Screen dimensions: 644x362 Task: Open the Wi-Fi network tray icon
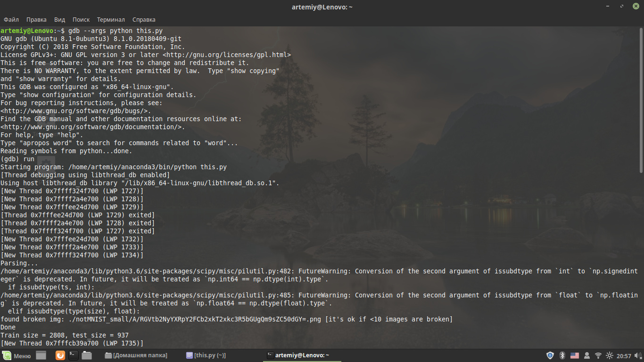(598, 355)
